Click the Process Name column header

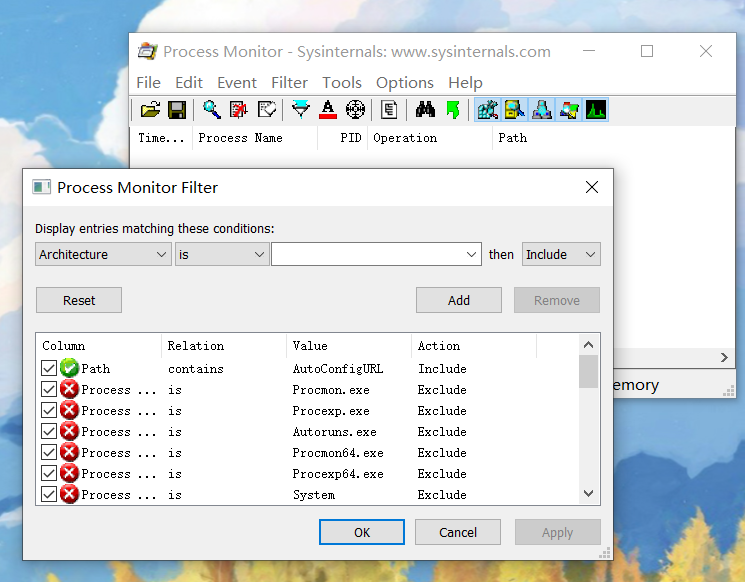click(255, 138)
